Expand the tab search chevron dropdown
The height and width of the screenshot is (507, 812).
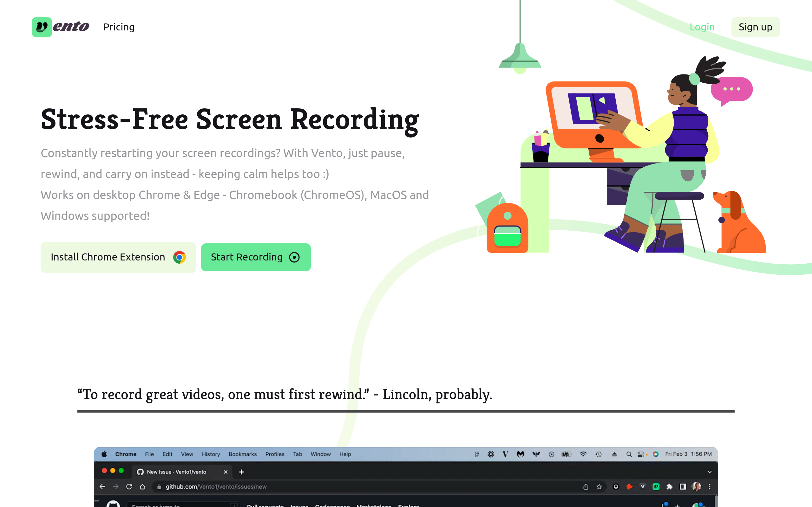709,472
